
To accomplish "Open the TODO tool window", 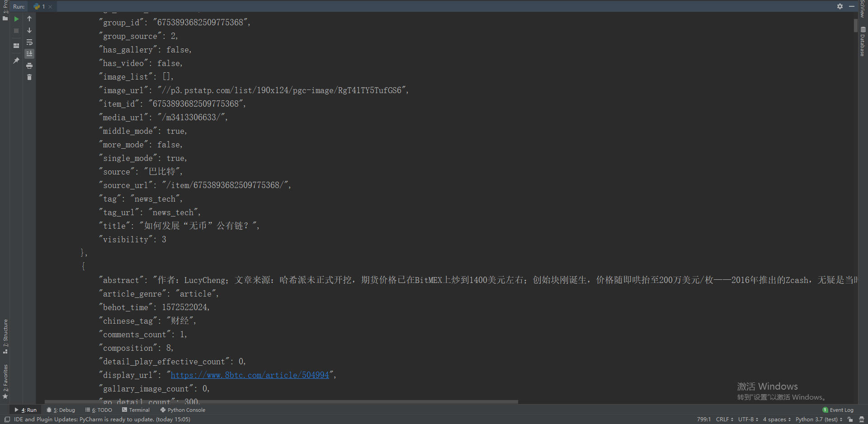I will 99,410.
